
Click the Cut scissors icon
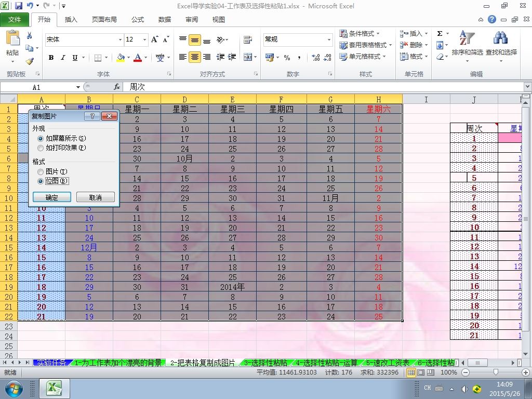[30, 35]
